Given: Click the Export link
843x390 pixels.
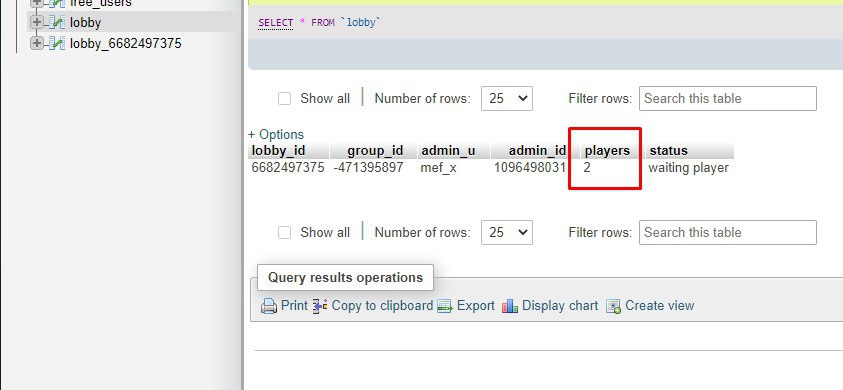Looking at the screenshot, I should pyautogui.click(x=476, y=306).
